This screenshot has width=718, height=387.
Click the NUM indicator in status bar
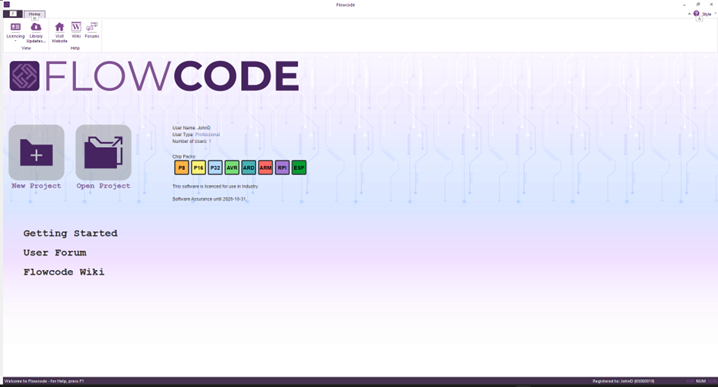[x=701, y=381]
